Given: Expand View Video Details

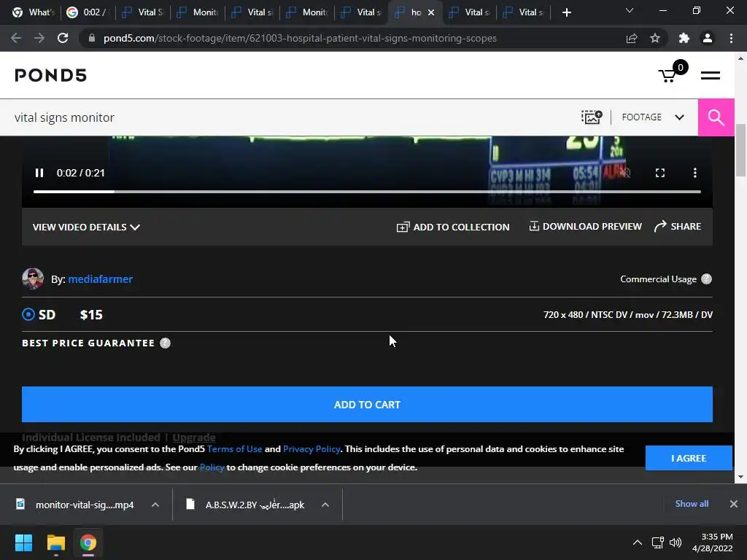Looking at the screenshot, I should (x=86, y=227).
